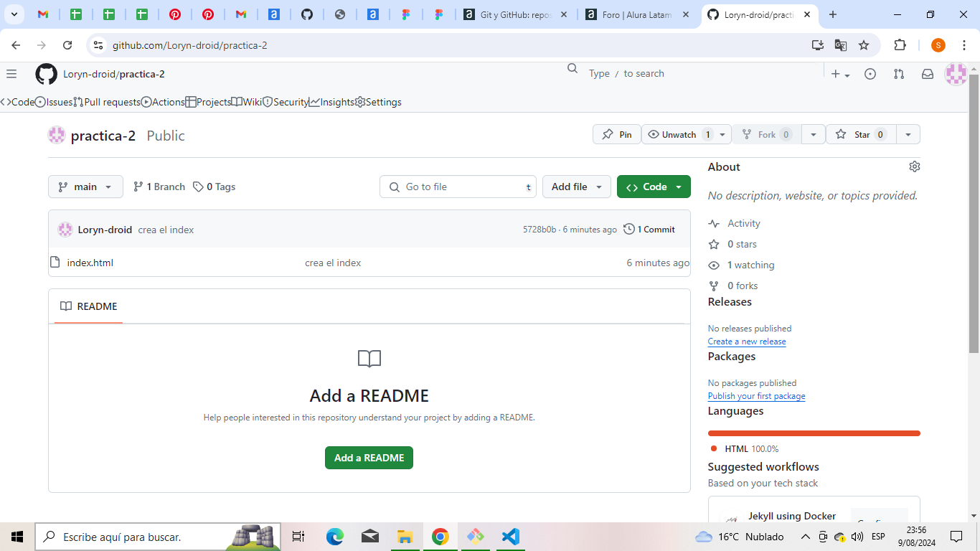The image size is (980, 551).
Task: Open the green Code dropdown
Action: point(654,187)
